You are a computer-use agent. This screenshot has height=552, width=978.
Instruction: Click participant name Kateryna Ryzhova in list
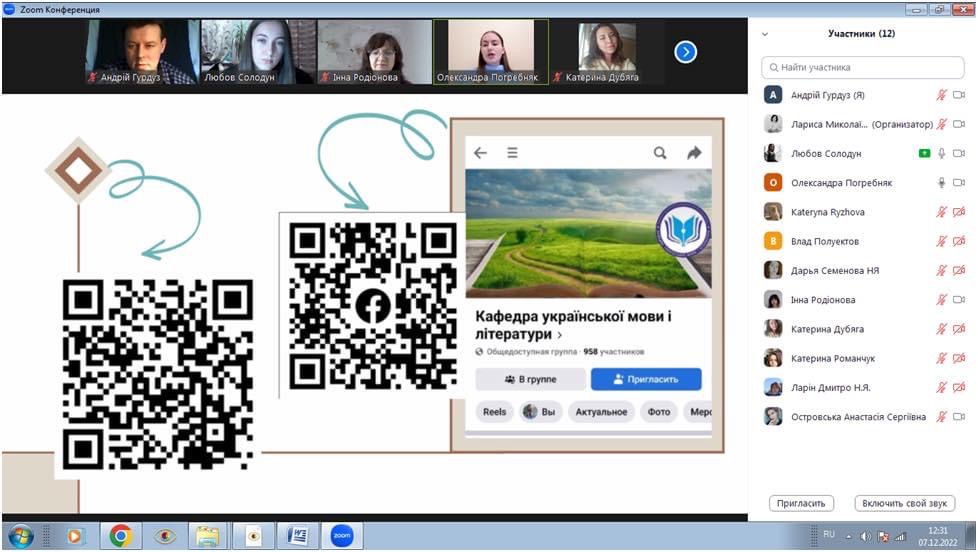(x=828, y=212)
